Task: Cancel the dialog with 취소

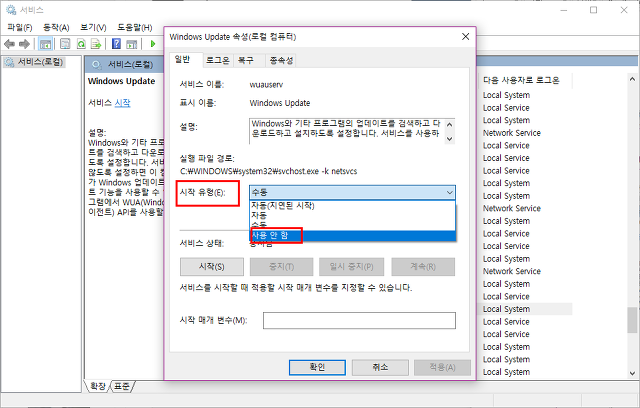Action: 380,367
